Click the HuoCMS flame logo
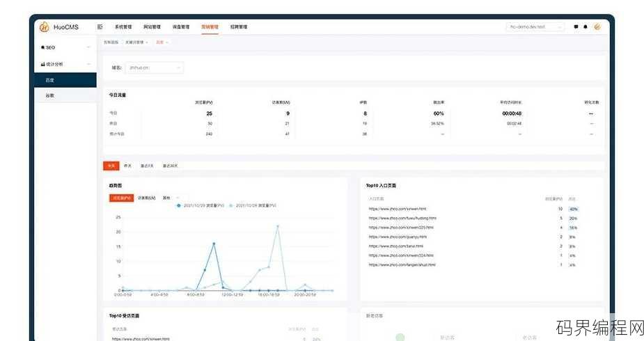Image resolution: width=644 pixels, height=341 pixels. pyautogui.click(x=44, y=27)
